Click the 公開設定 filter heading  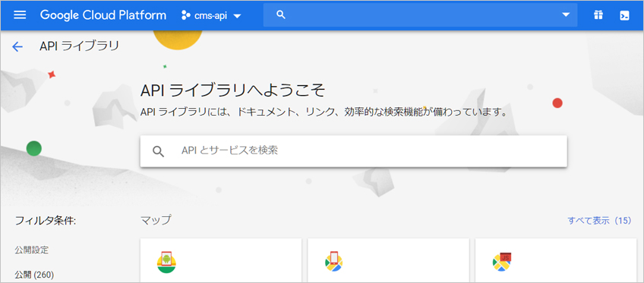coord(32,250)
